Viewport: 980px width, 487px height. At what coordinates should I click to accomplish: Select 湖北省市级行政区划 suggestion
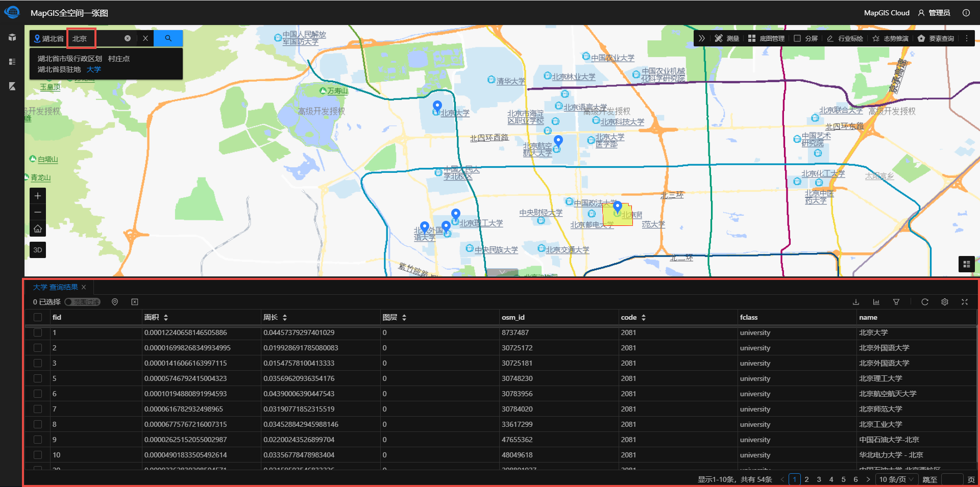click(x=69, y=59)
